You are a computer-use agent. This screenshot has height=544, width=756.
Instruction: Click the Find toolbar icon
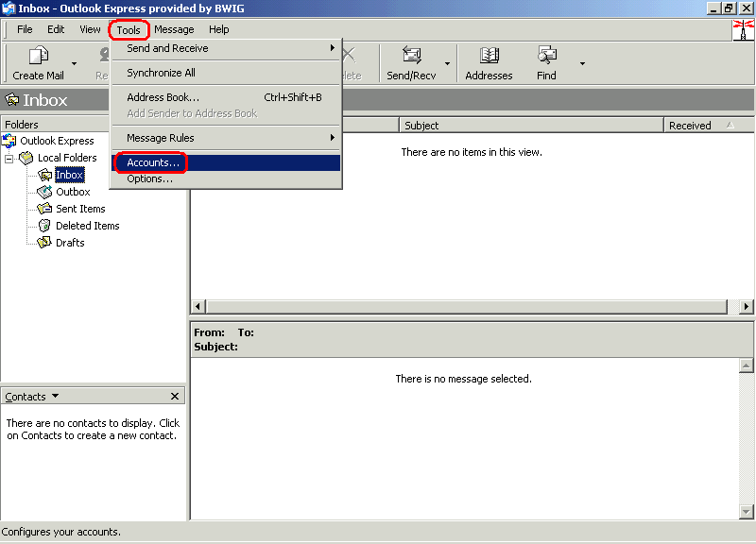[547, 56]
